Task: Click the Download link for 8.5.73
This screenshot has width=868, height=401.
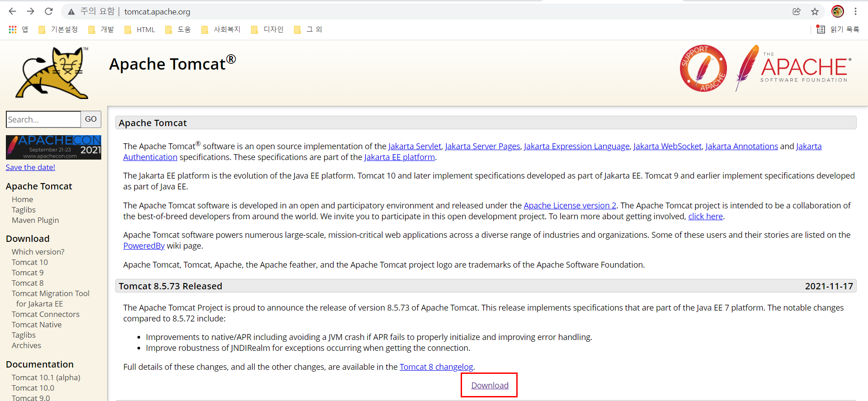Action: (x=490, y=385)
